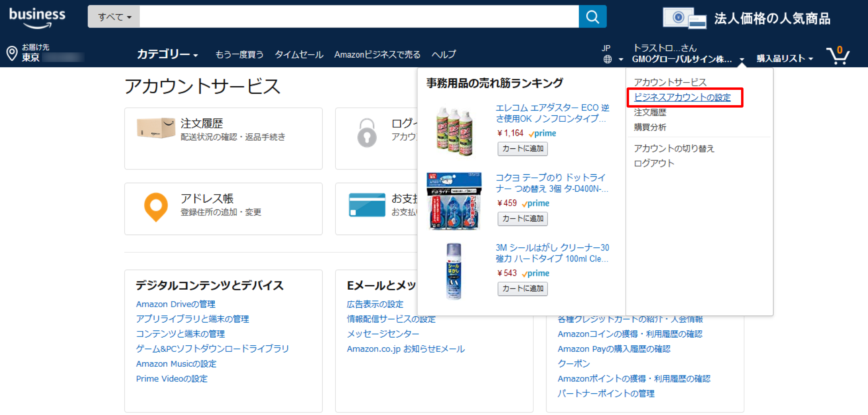Open ヘルプ in navigation bar
This screenshot has width=868, height=415.
444,54
